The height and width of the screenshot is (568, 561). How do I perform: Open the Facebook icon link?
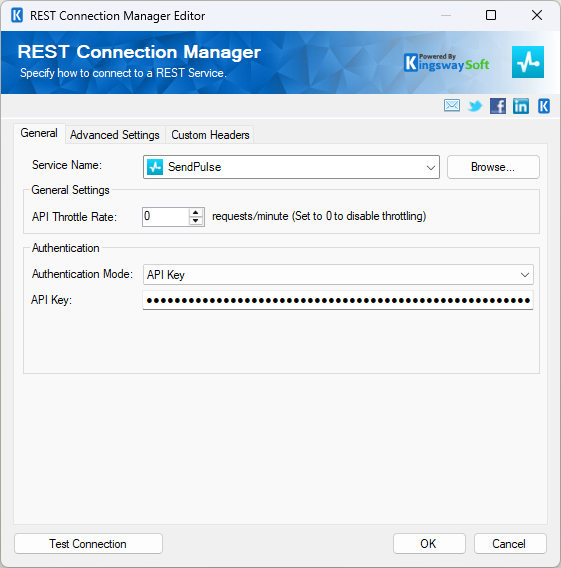click(x=498, y=106)
